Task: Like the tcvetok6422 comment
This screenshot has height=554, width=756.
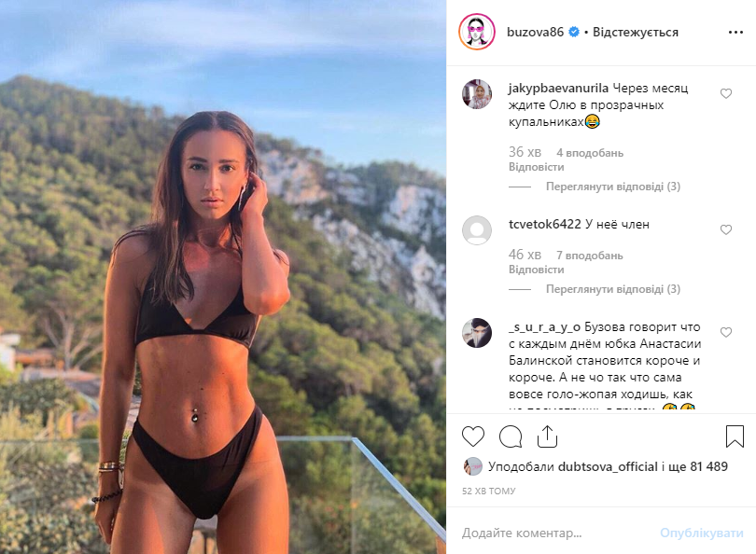Action: [726, 229]
